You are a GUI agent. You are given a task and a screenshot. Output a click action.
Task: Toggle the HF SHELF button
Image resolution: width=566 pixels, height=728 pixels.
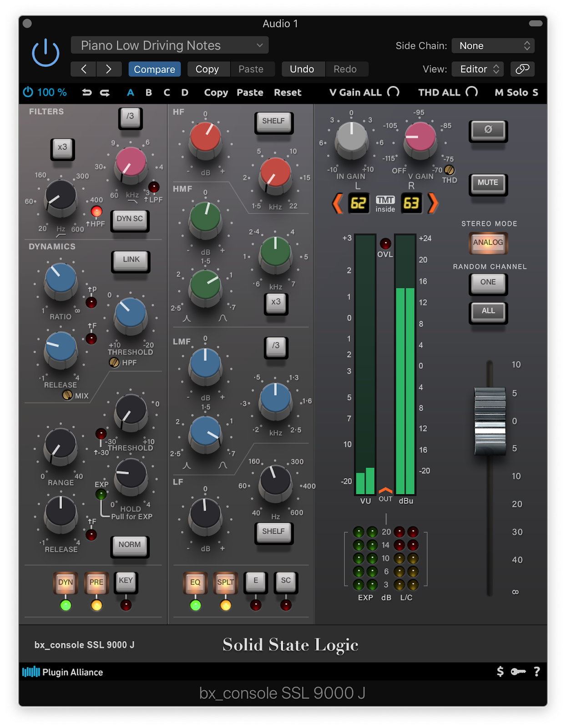273,122
